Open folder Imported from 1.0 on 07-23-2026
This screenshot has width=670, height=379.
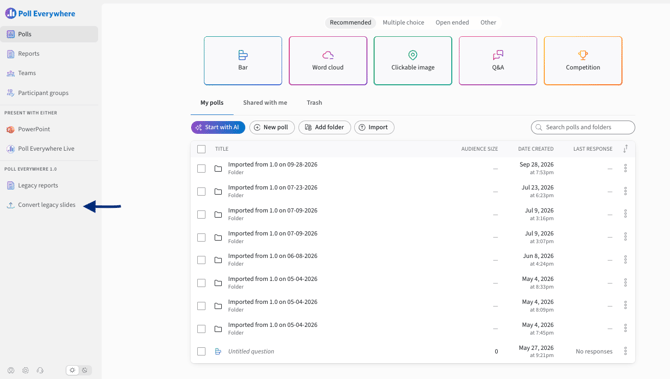point(273,188)
